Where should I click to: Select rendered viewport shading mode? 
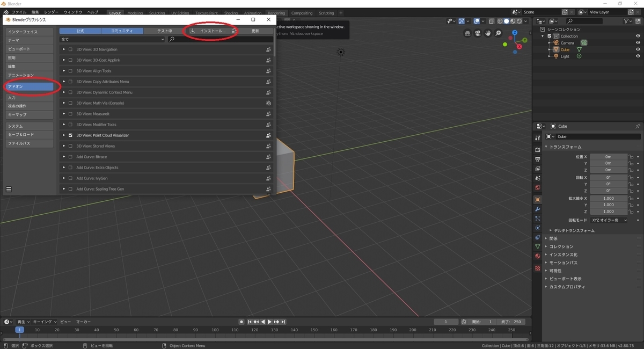(519, 21)
